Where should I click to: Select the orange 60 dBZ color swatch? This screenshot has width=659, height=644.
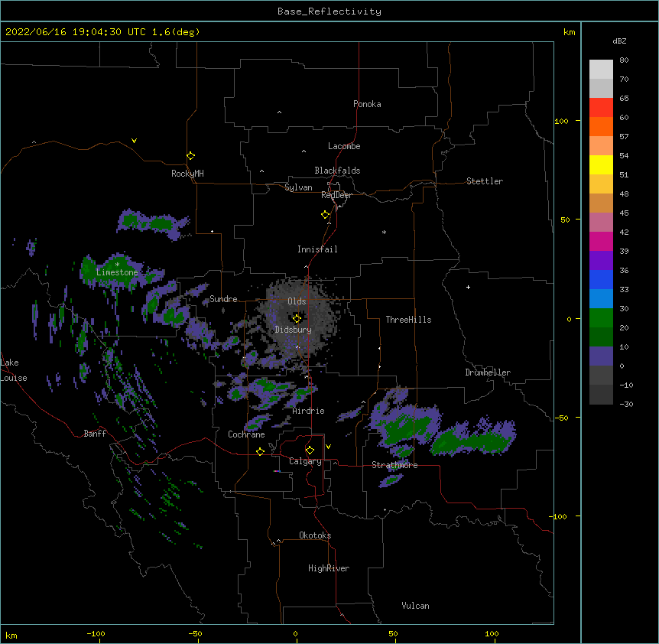601,126
